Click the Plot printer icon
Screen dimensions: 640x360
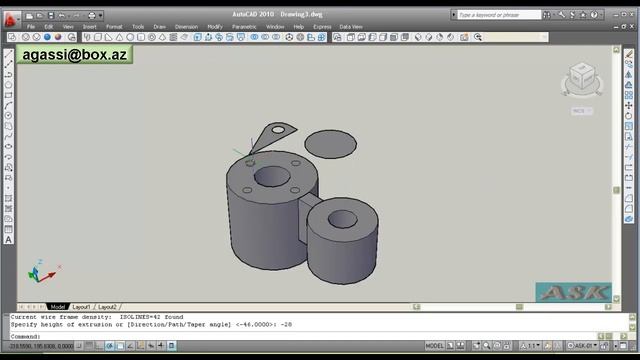(92, 16)
